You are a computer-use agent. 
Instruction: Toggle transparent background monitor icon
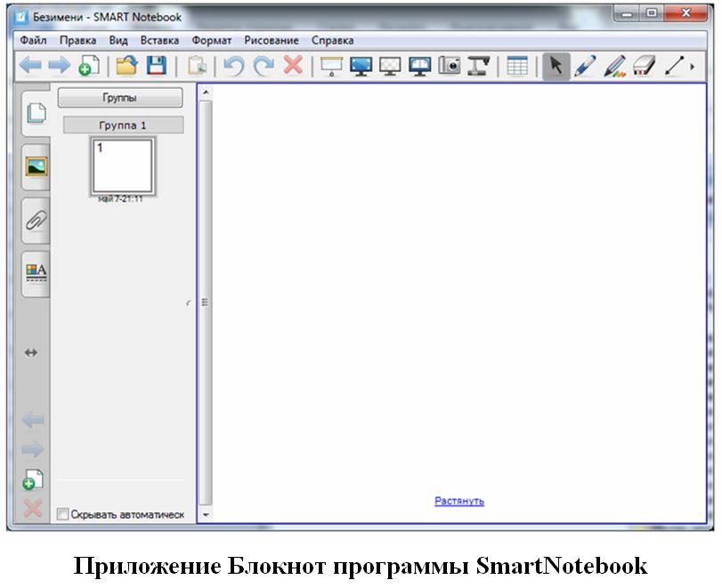(x=390, y=66)
